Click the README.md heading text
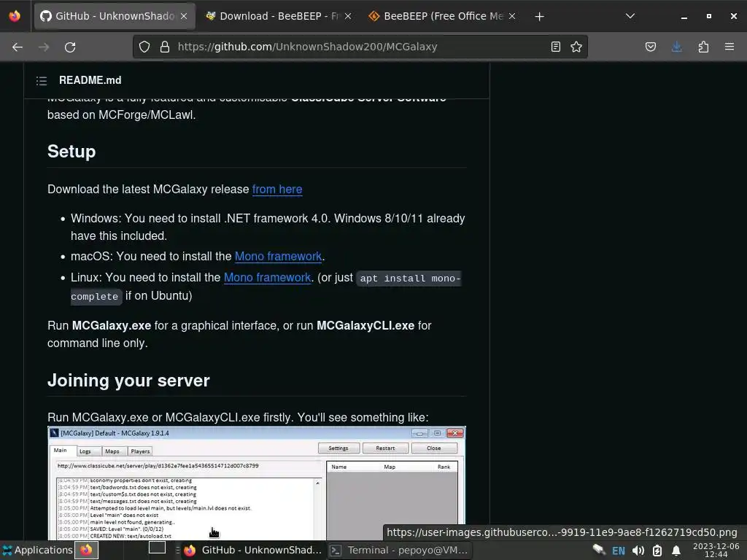Screen dimensions: 747x560 90,80
